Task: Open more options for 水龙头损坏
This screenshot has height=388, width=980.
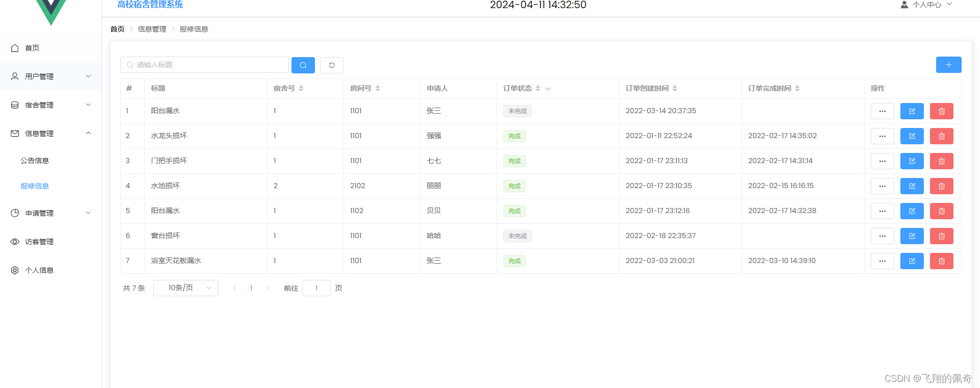Action: [x=882, y=136]
